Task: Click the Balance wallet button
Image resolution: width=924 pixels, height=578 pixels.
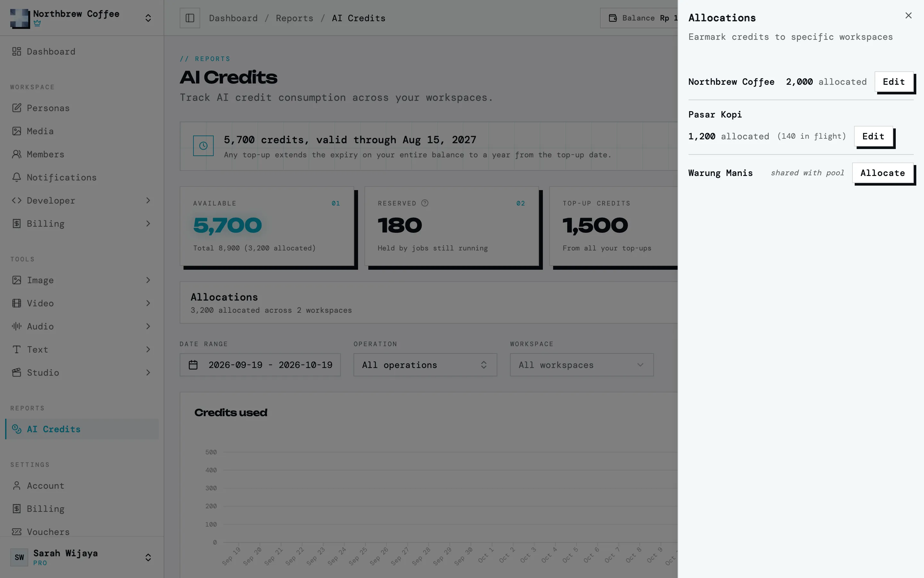Action: (639, 18)
